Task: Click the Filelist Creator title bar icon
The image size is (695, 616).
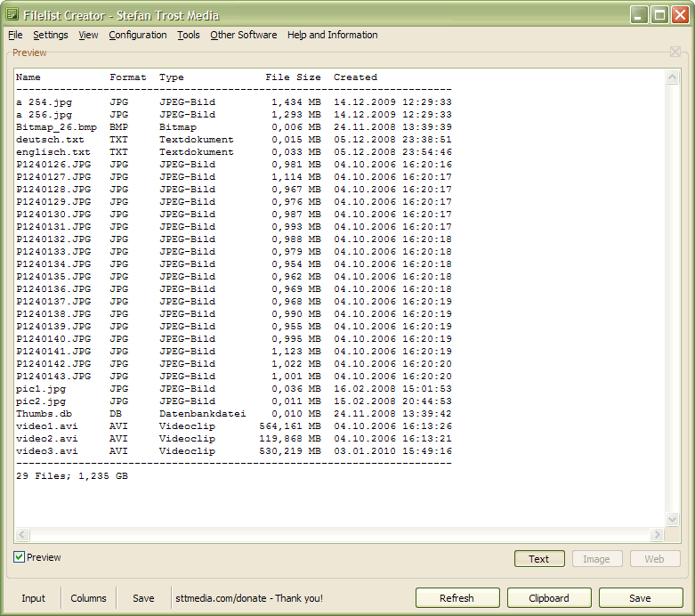Action: (x=12, y=14)
